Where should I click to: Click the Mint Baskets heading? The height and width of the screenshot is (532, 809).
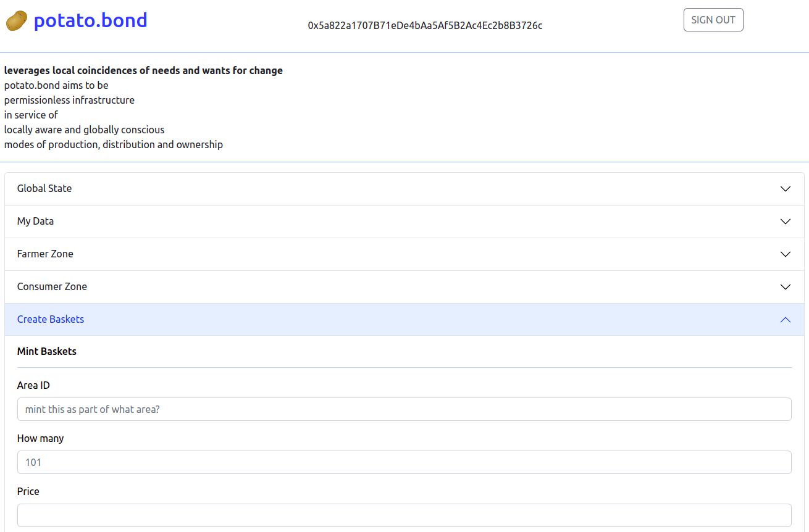47,351
